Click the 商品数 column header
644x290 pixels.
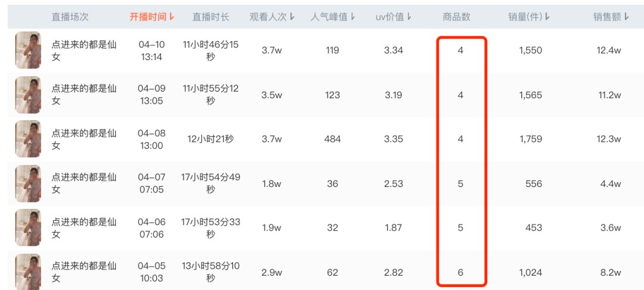pos(456,17)
